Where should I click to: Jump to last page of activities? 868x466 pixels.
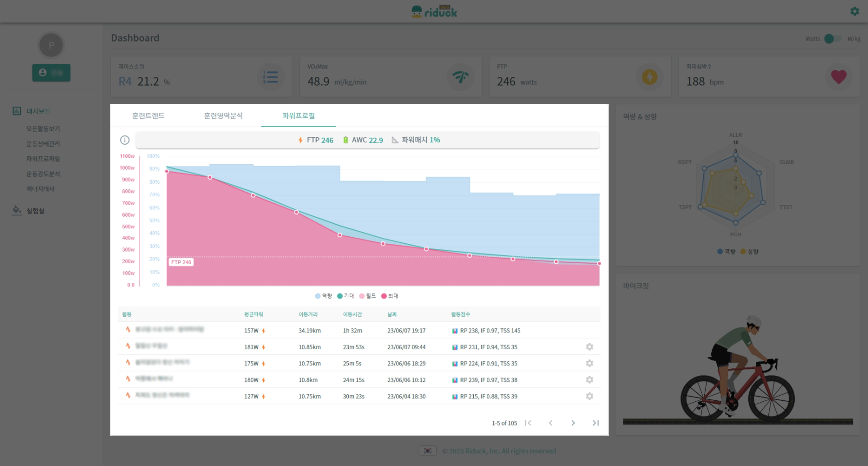[x=596, y=423]
